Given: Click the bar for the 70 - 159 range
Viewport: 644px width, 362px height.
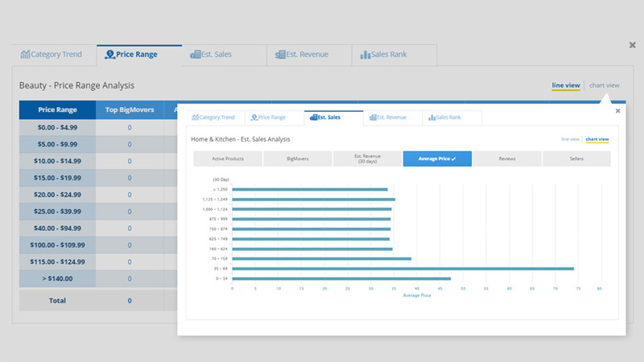Looking at the screenshot, I should 321,258.
